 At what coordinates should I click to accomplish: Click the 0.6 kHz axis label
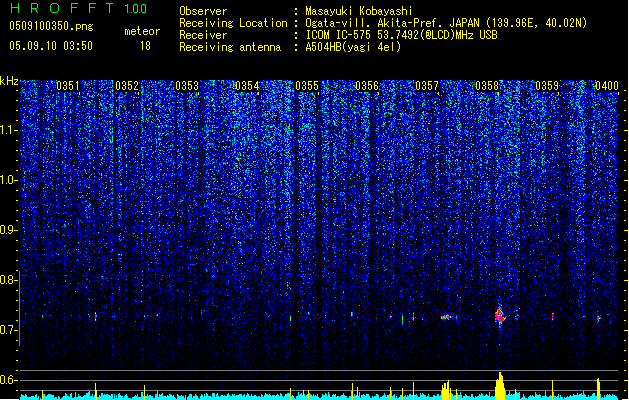pos(9,380)
